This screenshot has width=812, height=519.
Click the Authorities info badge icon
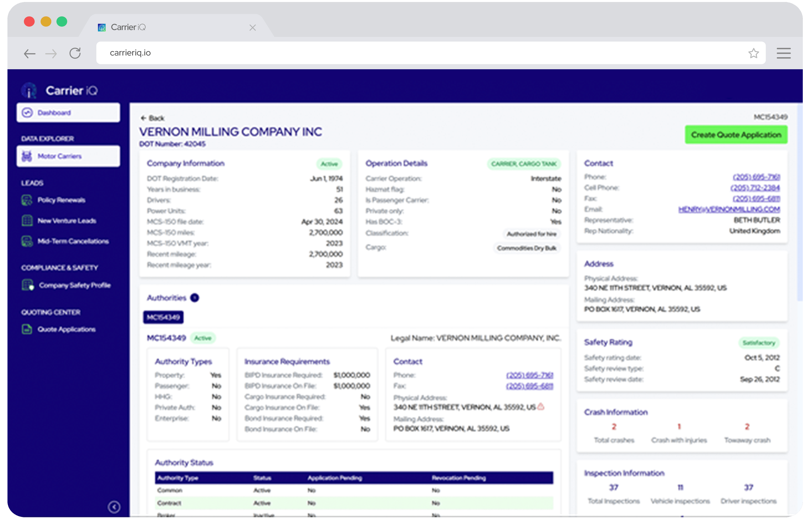(x=195, y=298)
